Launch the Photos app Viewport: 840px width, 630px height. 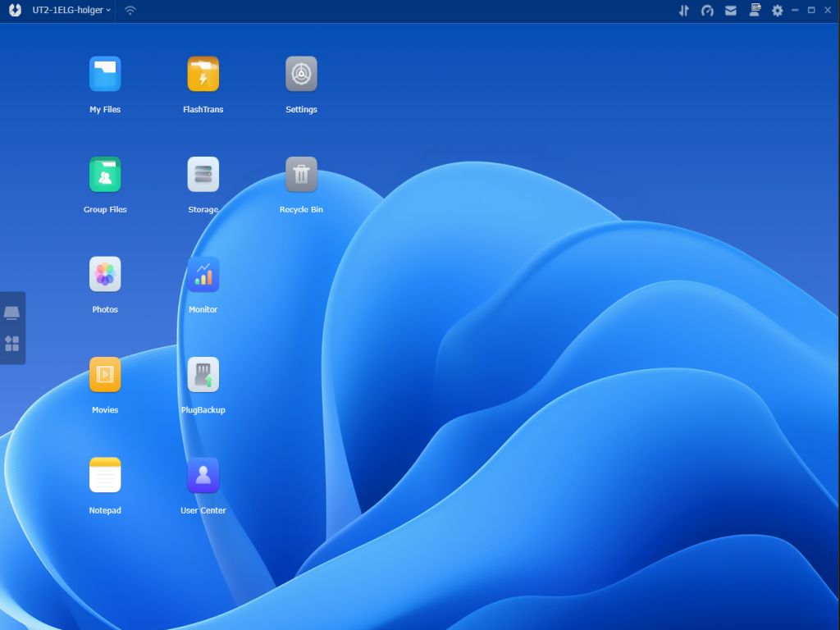coord(105,274)
